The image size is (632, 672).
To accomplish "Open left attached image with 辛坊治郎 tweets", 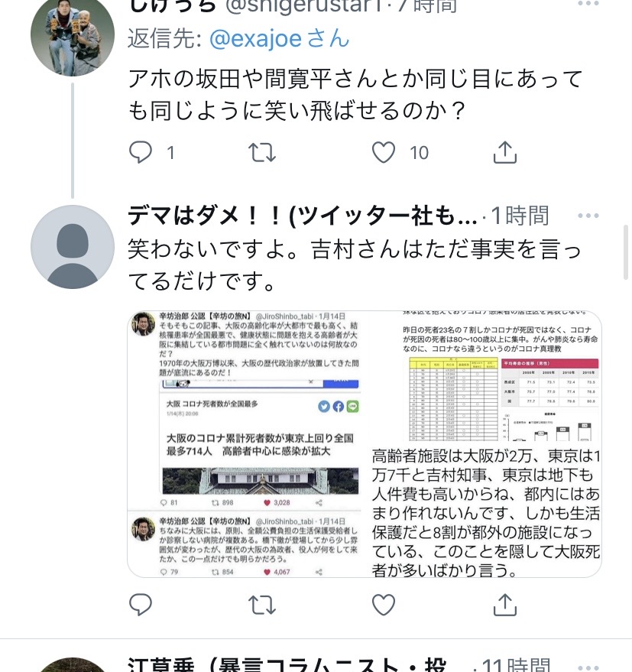I will (246, 444).
